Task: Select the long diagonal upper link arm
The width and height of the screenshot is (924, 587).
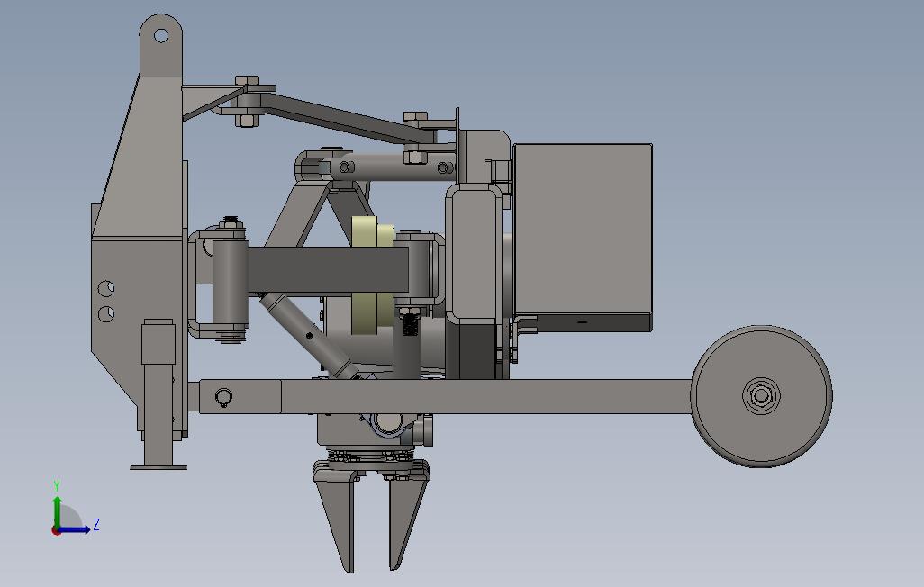Action: click(x=348, y=117)
